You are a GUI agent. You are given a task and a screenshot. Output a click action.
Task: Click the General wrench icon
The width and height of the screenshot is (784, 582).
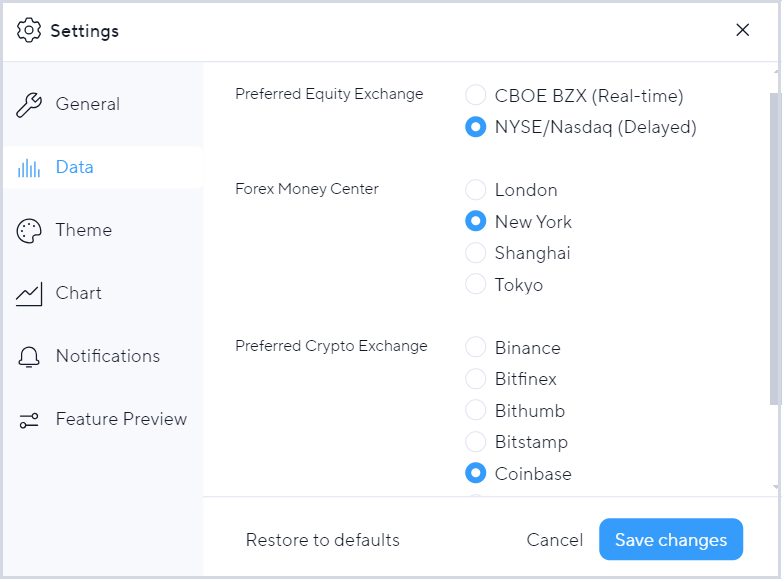[28, 105]
